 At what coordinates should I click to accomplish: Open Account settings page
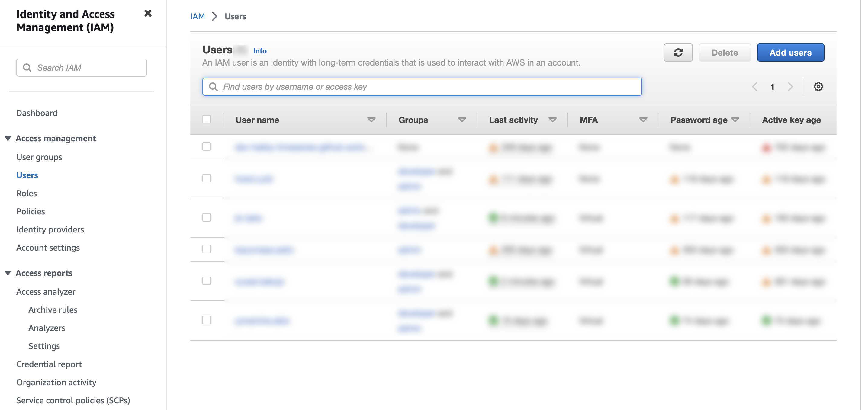point(48,248)
